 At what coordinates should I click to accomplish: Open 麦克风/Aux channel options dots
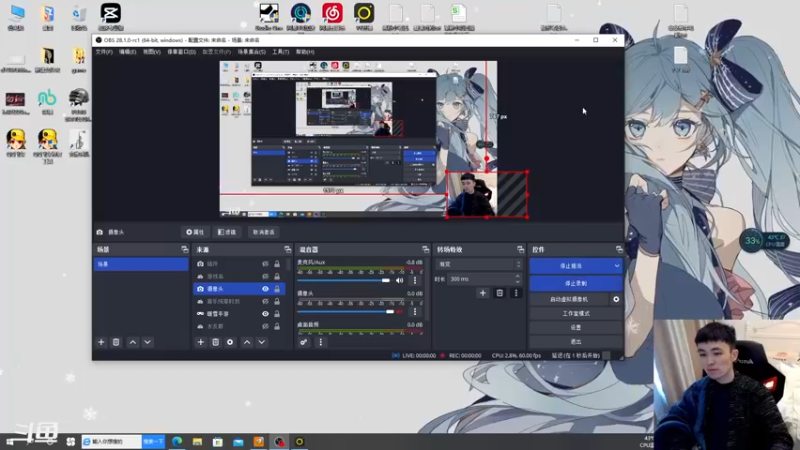click(x=415, y=280)
